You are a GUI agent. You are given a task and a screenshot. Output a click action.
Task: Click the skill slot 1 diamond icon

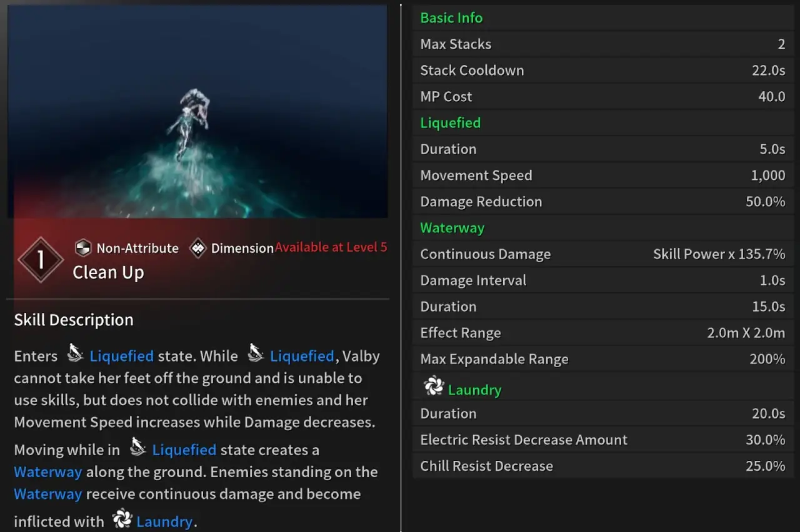pos(41,259)
